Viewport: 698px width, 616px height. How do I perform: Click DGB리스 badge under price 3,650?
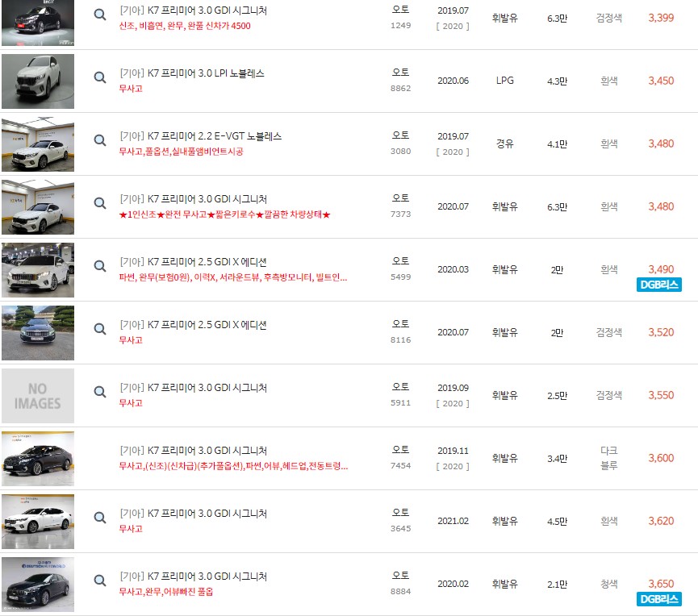[x=658, y=599]
